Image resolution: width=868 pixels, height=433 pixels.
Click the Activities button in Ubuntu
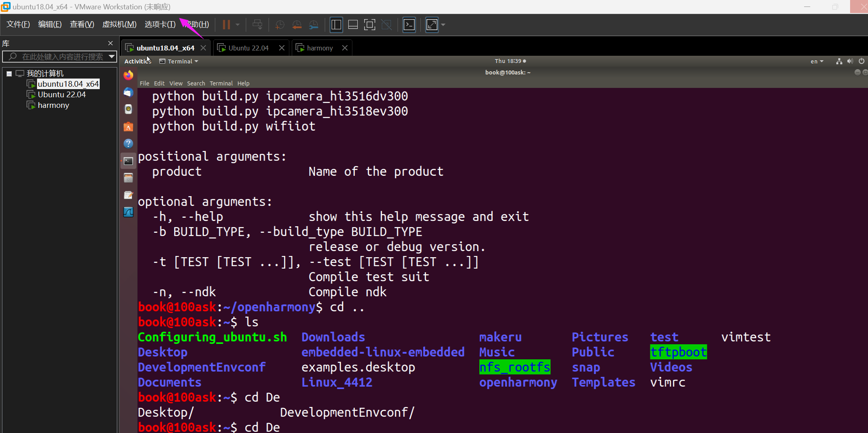tap(138, 61)
